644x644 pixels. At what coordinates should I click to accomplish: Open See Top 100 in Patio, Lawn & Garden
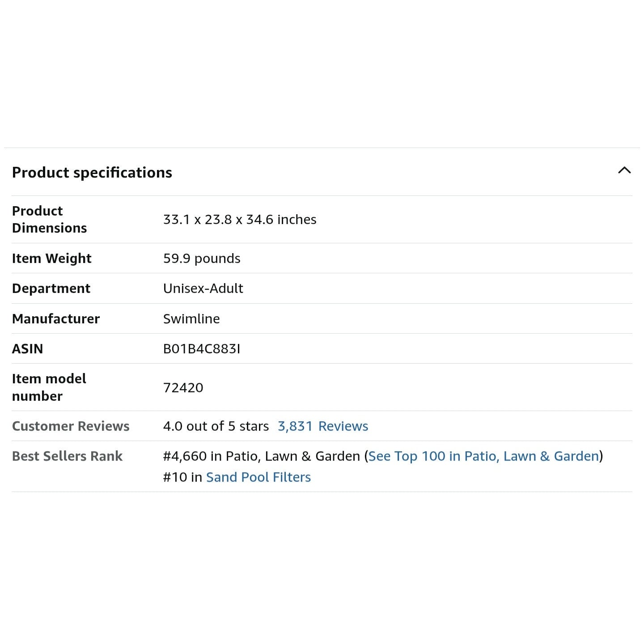click(x=483, y=456)
